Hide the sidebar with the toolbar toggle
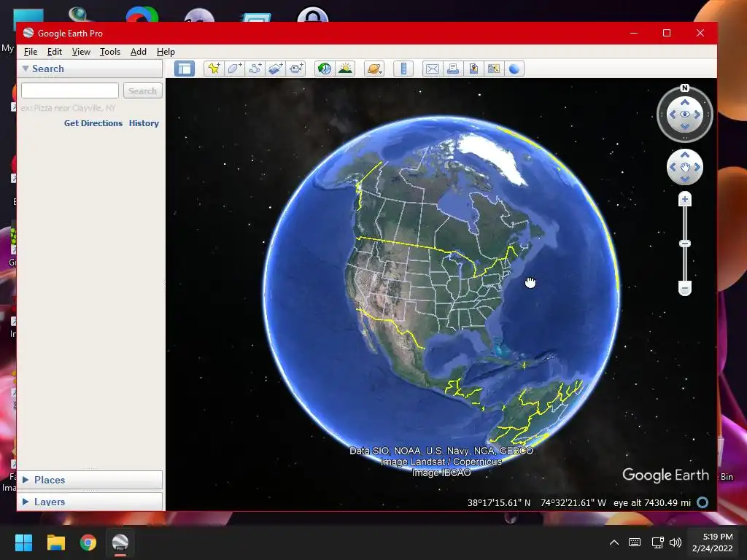Screen dimensions: 747x560 pyautogui.click(x=185, y=69)
